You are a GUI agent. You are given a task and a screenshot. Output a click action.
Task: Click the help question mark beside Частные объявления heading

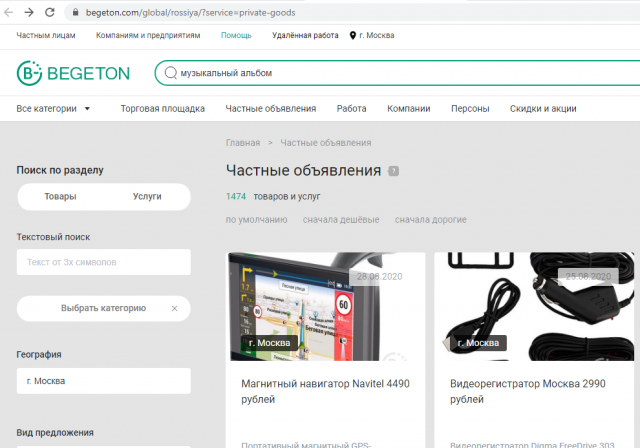pos(394,171)
